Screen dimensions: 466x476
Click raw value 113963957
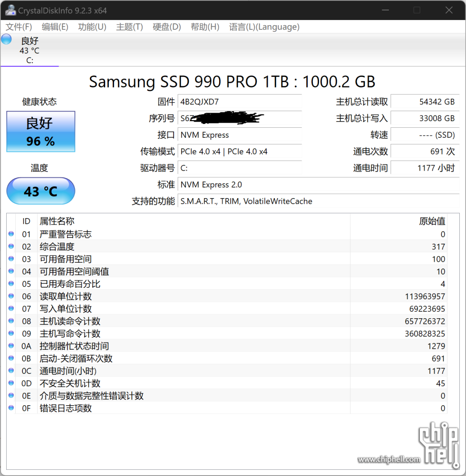coord(425,296)
